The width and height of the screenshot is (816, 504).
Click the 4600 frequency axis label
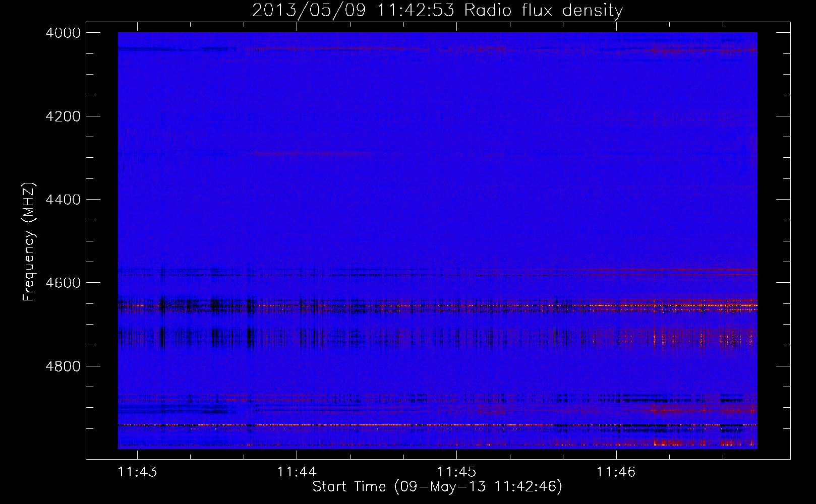[x=63, y=283]
